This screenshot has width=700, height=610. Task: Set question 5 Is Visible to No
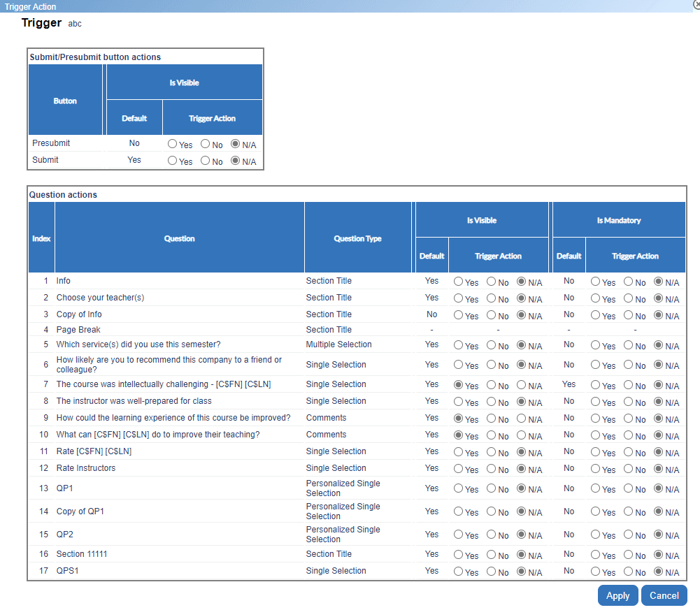point(492,345)
